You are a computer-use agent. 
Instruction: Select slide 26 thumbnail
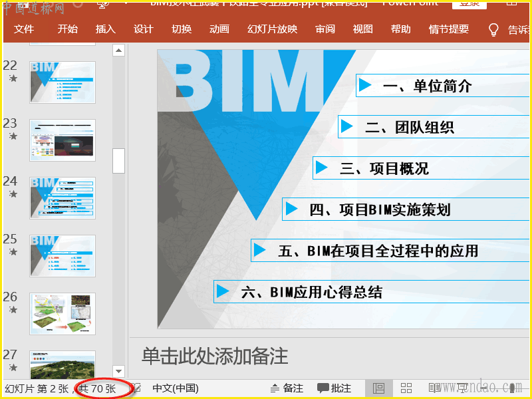coord(63,314)
